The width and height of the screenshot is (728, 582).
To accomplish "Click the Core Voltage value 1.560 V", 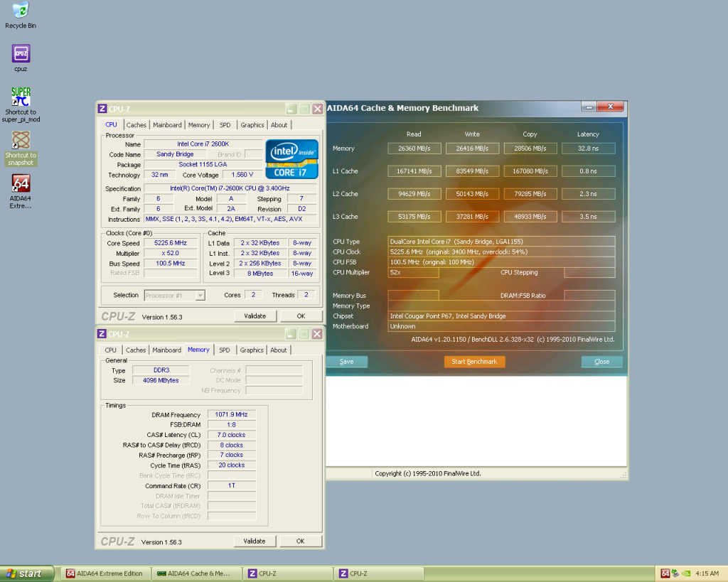I will click(x=242, y=175).
